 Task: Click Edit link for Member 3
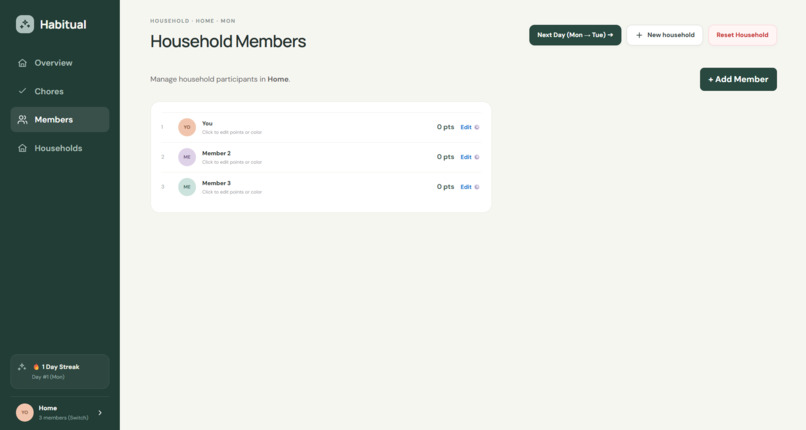coord(466,186)
